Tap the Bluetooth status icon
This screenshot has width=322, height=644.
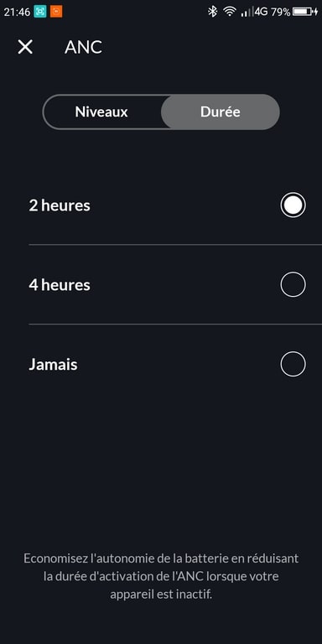point(212,12)
